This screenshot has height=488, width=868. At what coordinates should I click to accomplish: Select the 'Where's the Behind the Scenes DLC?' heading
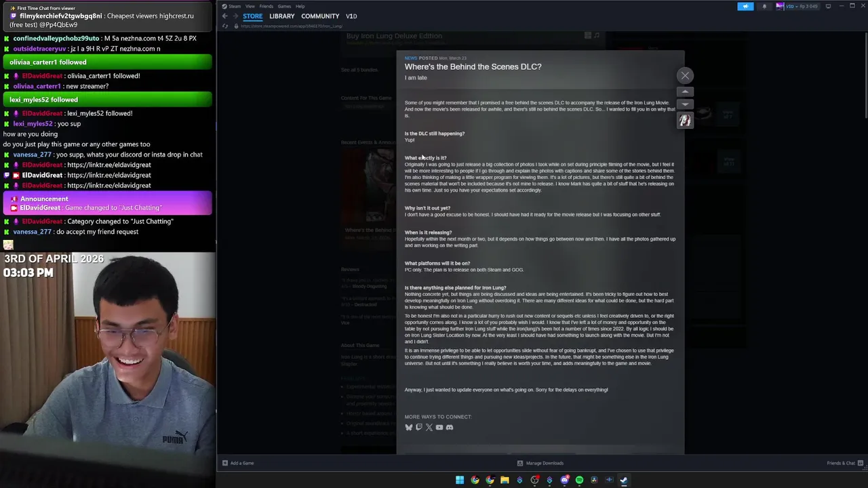tap(473, 66)
